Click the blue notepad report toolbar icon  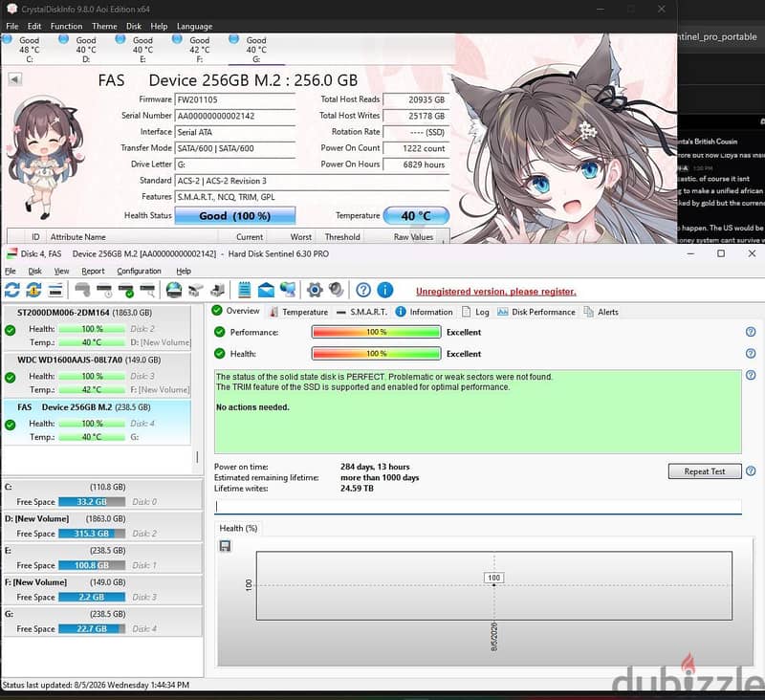point(245,290)
